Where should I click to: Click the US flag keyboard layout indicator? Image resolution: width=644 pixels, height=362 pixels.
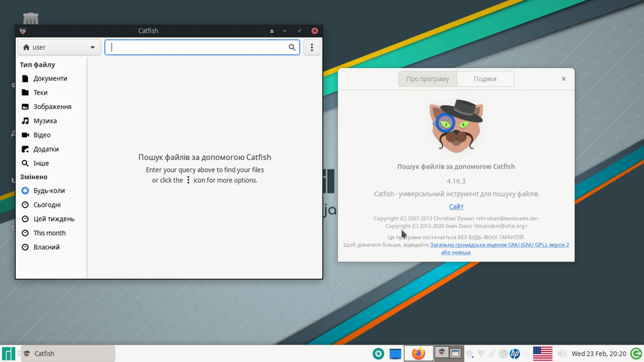tap(542, 354)
